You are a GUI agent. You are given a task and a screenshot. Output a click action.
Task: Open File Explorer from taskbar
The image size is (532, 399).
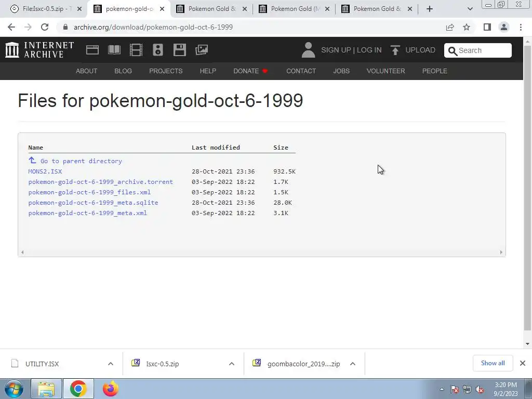point(46,389)
